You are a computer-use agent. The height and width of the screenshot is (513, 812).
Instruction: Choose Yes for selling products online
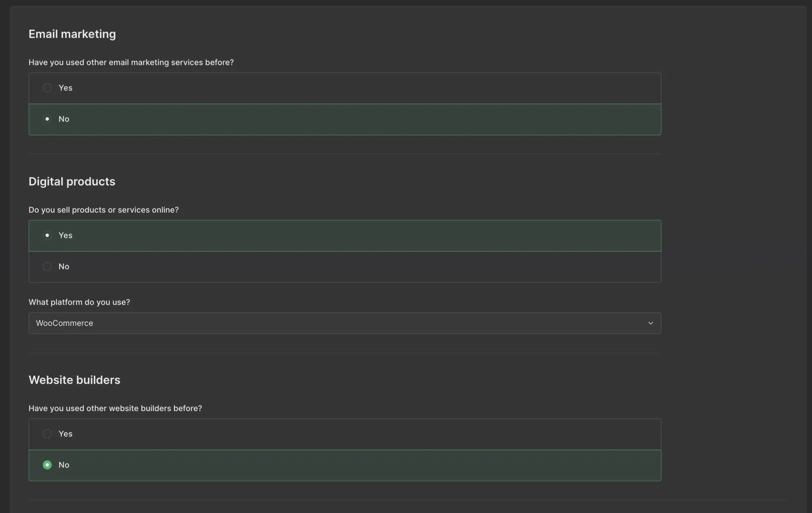[47, 235]
